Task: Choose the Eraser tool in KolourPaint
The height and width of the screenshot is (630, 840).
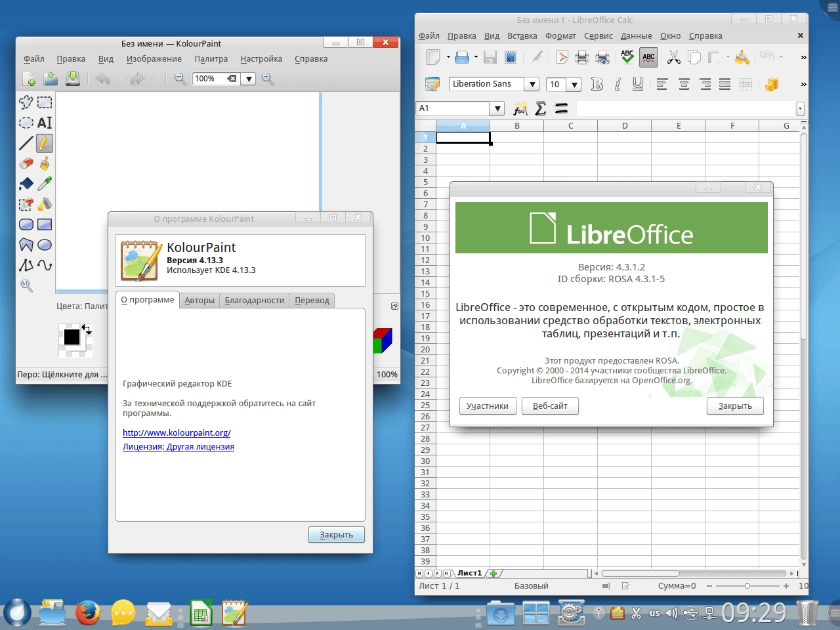Action: [x=26, y=163]
